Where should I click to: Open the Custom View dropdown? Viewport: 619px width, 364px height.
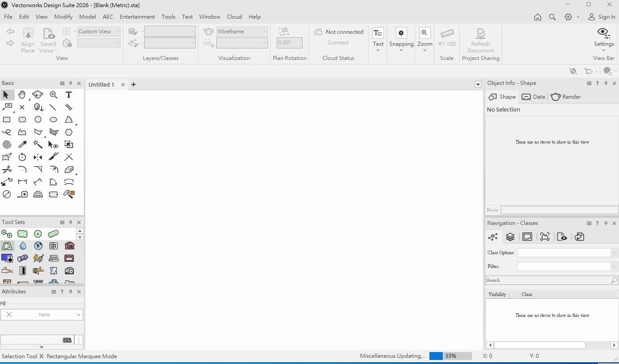99,32
